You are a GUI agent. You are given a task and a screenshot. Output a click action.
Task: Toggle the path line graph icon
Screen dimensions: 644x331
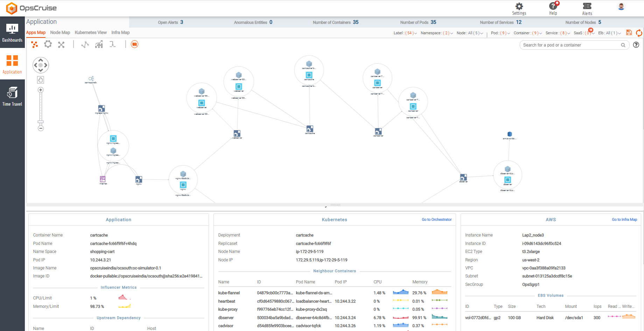tap(85, 44)
